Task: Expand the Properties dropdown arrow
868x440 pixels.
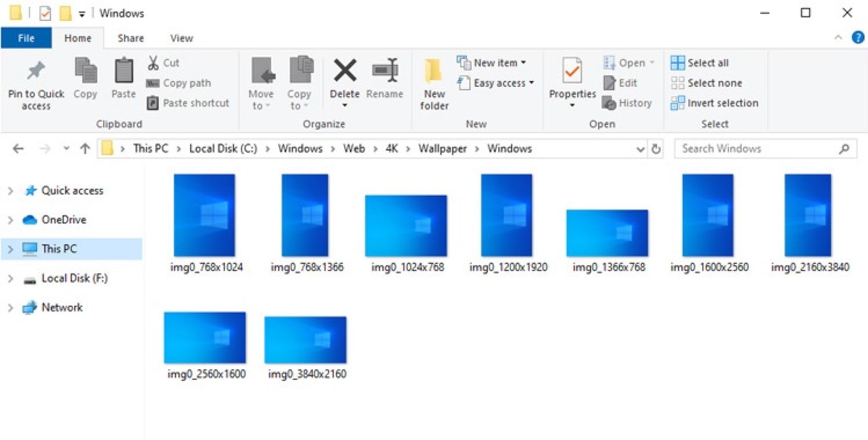Action: 572,106
